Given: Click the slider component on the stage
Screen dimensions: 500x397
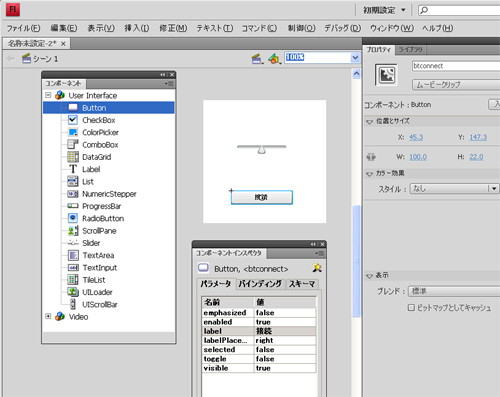Looking at the screenshot, I should tap(262, 149).
